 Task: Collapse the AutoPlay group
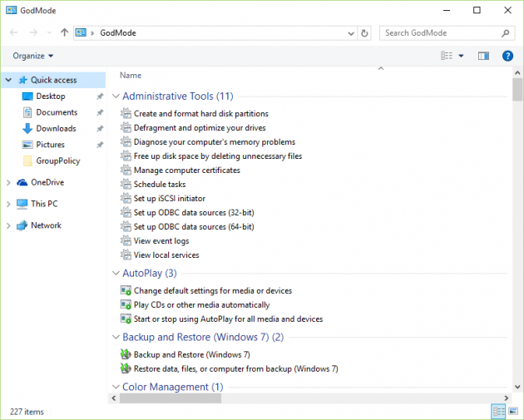point(116,273)
